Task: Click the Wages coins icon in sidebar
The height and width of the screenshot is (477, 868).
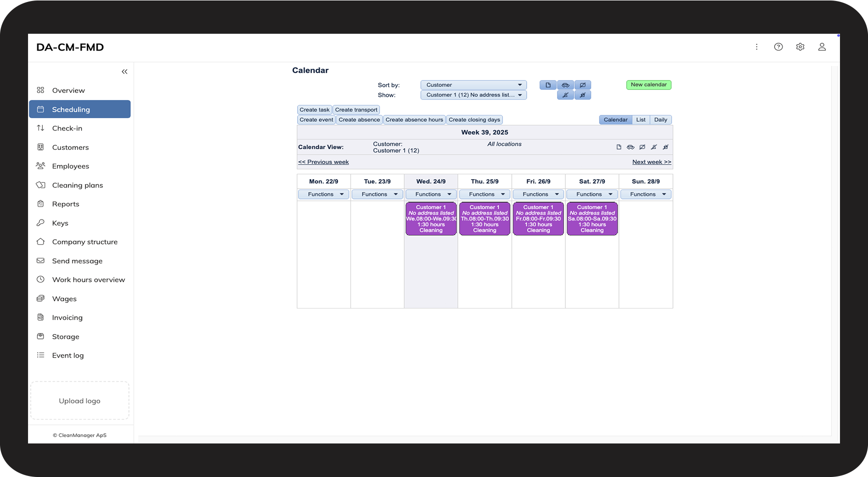Action: pos(40,298)
